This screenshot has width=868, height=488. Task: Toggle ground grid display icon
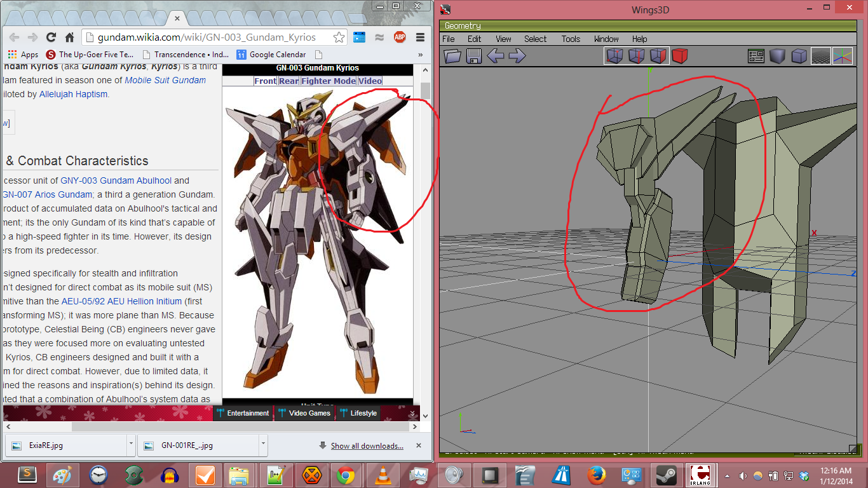point(821,56)
